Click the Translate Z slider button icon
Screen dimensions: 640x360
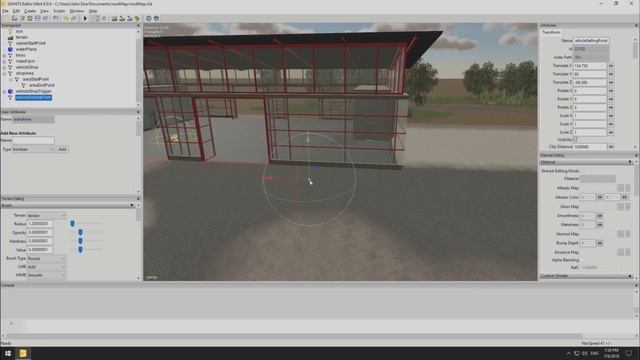click(611, 82)
